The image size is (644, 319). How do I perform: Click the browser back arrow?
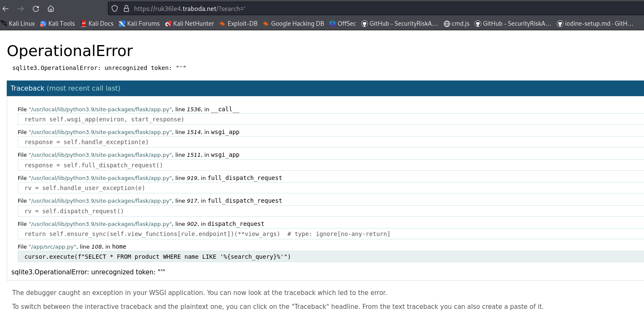pyautogui.click(x=5, y=8)
